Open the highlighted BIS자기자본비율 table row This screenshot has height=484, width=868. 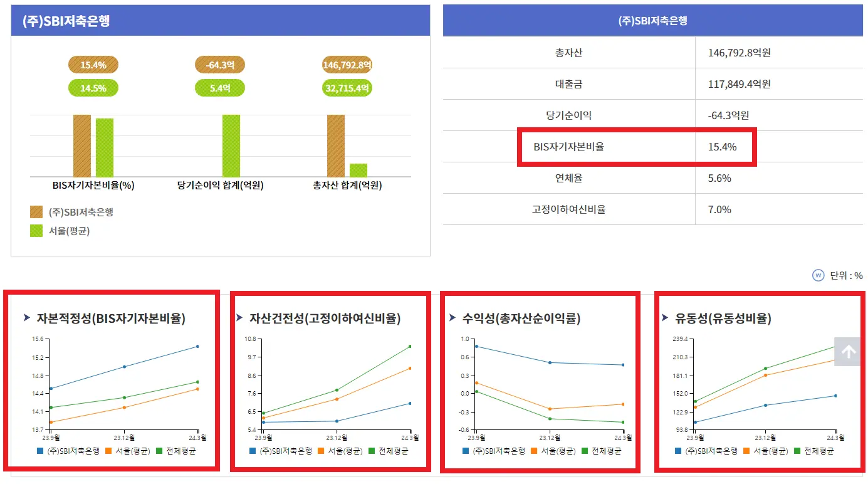pyautogui.click(x=636, y=147)
